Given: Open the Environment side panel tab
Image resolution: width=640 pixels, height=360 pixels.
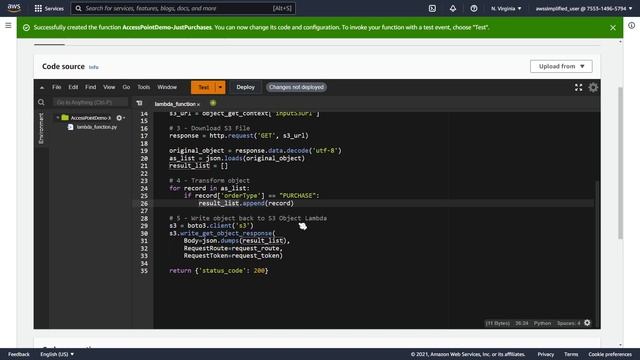Looking at the screenshot, I should click(41, 128).
